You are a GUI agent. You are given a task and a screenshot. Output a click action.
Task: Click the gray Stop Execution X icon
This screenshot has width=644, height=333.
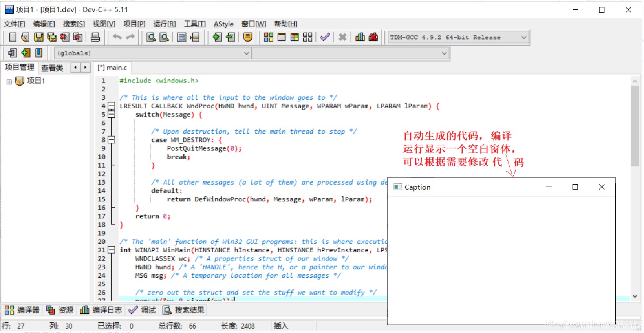click(342, 37)
